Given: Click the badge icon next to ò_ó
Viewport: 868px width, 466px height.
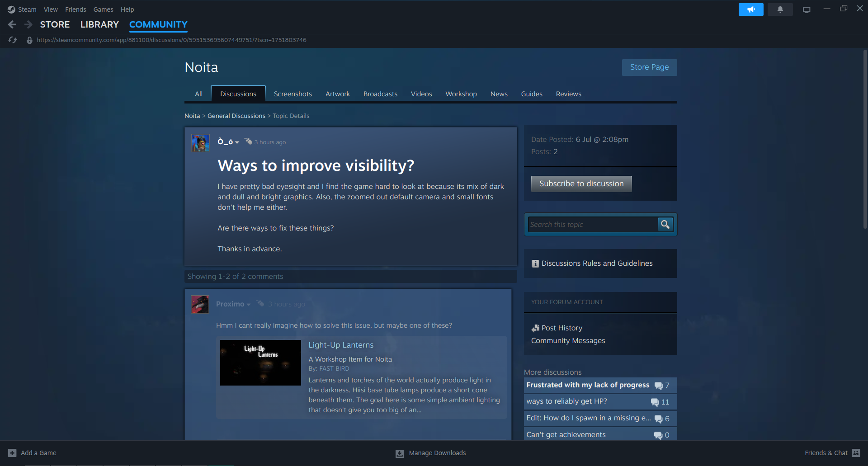Looking at the screenshot, I should click(248, 141).
